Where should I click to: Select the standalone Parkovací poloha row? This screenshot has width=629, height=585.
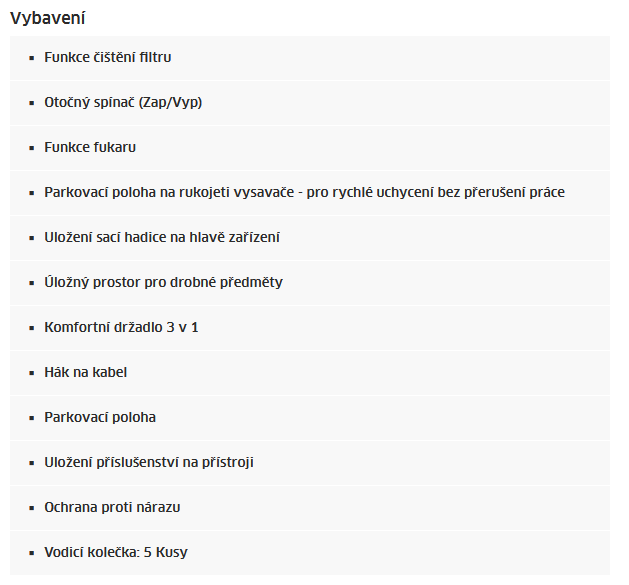coord(310,417)
